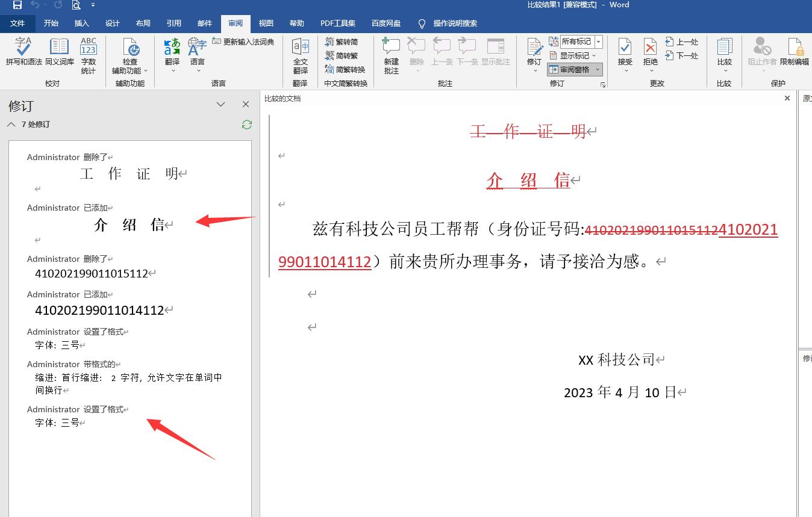Switch to the 视图 ribbon tab

pos(266,23)
